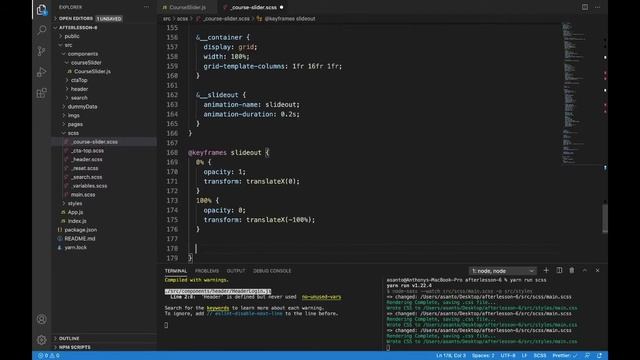This screenshot has height=360, width=640.
Task: Click Prettier status in status bar
Action: (565, 356)
